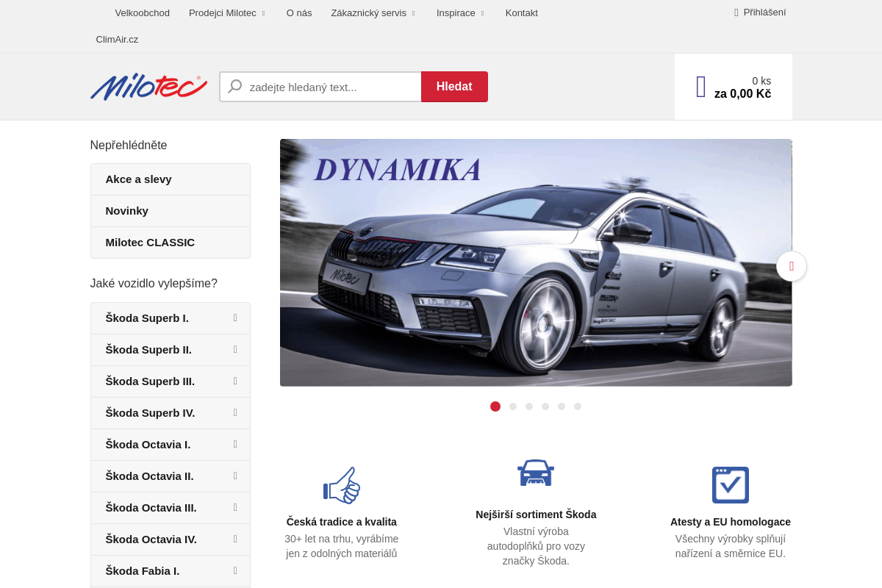Select O nás in the top menu
Screen dimensions: 882x588
(299, 12)
